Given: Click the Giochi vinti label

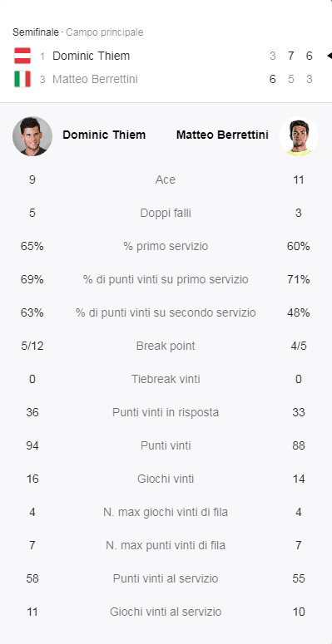Looking at the screenshot, I should point(166,479).
